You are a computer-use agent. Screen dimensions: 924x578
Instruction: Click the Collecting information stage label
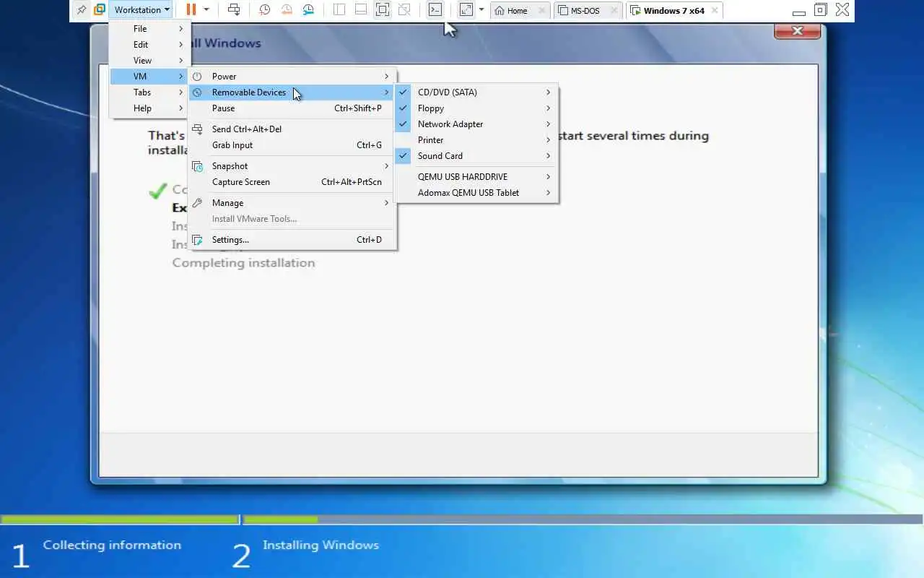tap(112, 545)
